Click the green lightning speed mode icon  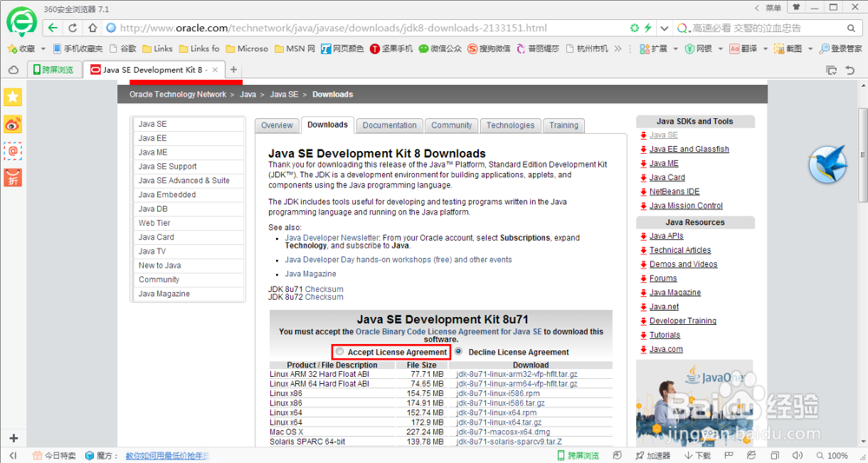click(648, 28)
